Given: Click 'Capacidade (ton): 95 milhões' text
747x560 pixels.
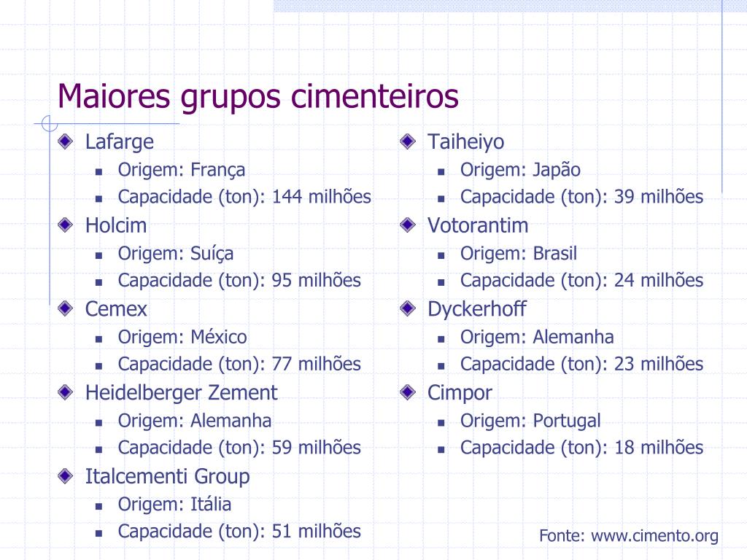Looking at the screenshot, I should point(239,281).
